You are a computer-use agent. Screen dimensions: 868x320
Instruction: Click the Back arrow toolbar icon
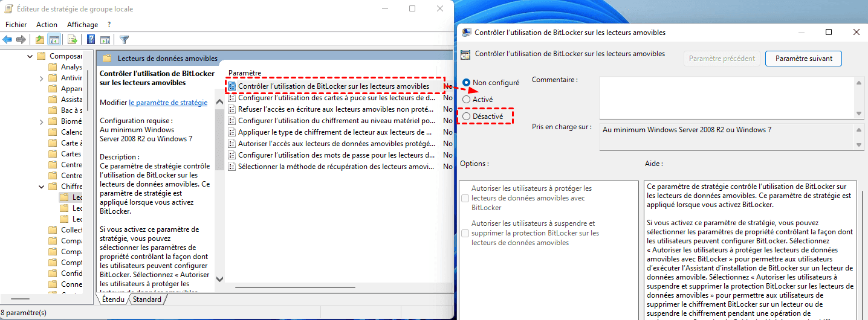(7, 40)
